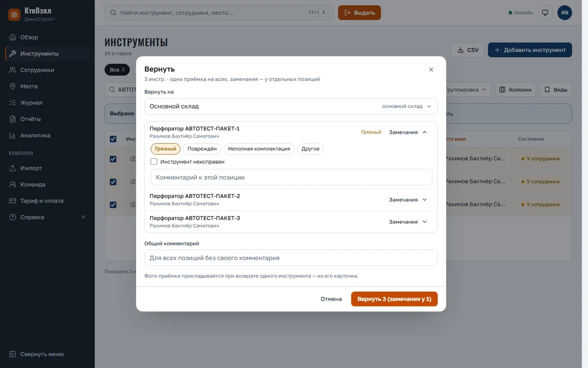Focus the Найти инструмент search field

point(219,13)
